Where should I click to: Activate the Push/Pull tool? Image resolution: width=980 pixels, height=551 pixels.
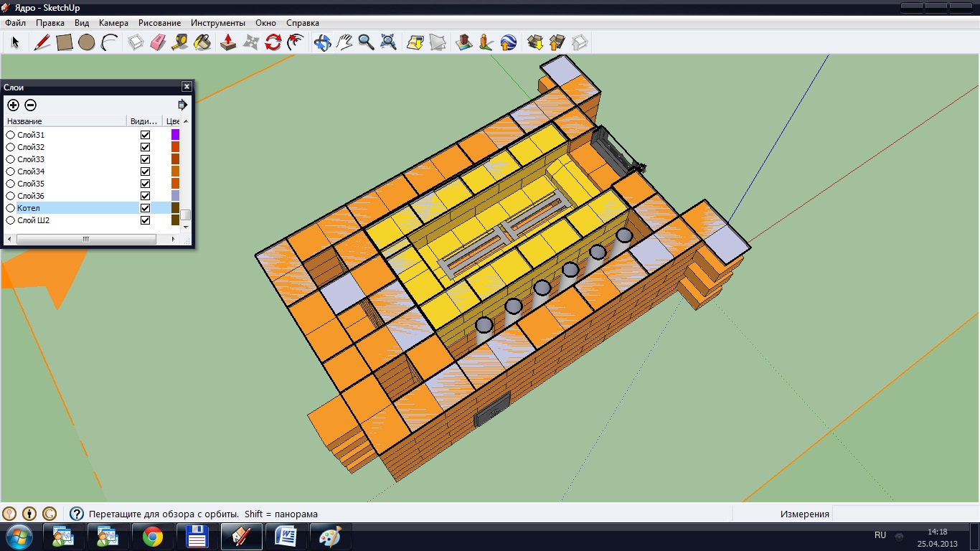[228, 42]
